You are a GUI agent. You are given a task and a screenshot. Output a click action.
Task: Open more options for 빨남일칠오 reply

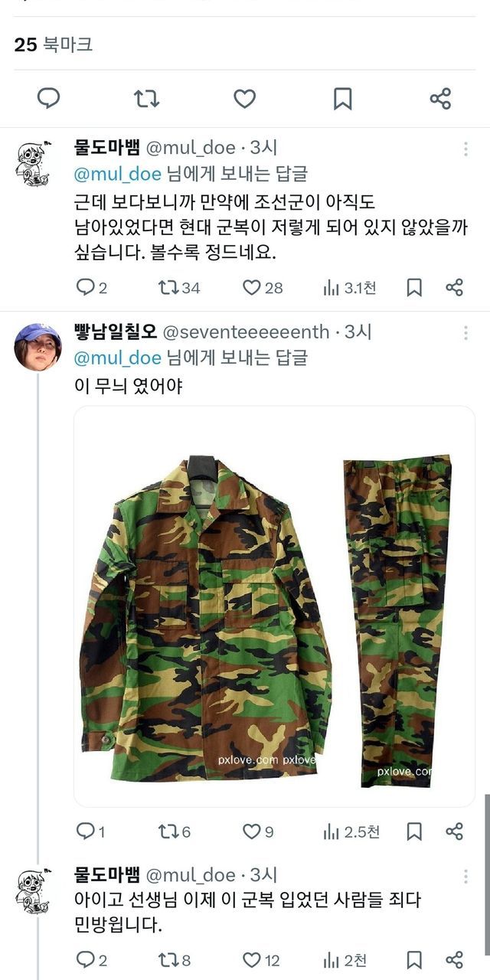[465, 333]
